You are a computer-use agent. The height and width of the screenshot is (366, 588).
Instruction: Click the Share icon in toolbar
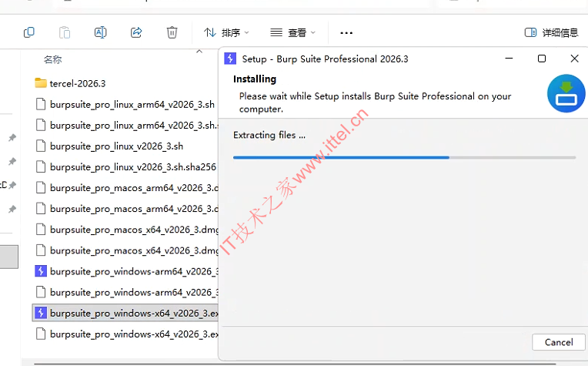click(x=136, y=32)
